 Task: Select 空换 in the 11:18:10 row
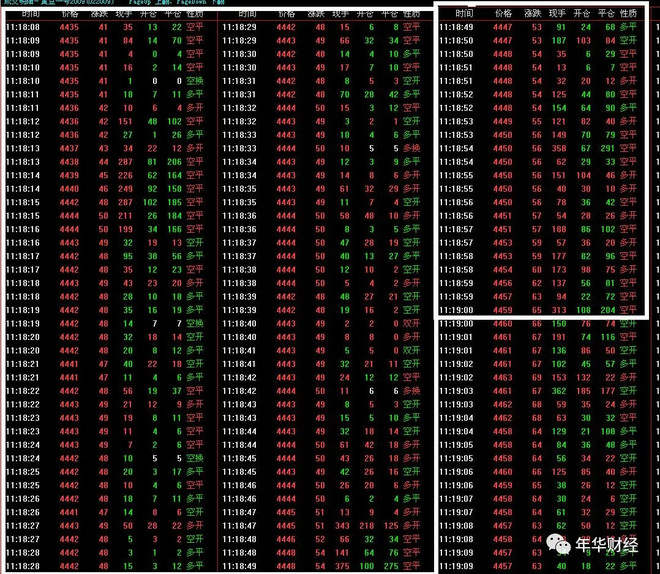pyautogui.click(x=195, y=81)
